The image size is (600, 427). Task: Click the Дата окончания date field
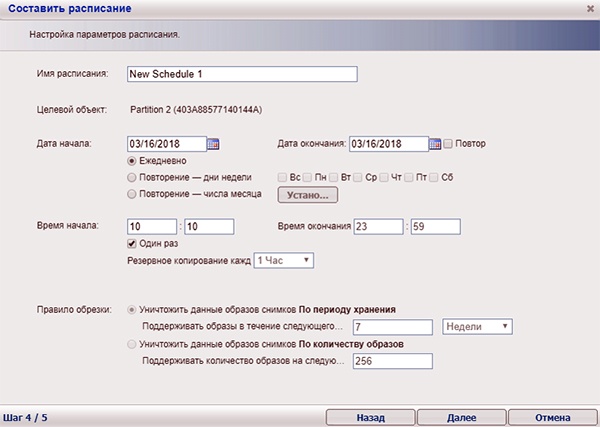point(389,144)
